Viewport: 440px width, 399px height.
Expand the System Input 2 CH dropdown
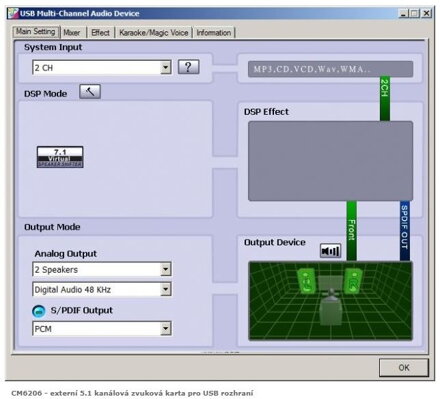165,68
